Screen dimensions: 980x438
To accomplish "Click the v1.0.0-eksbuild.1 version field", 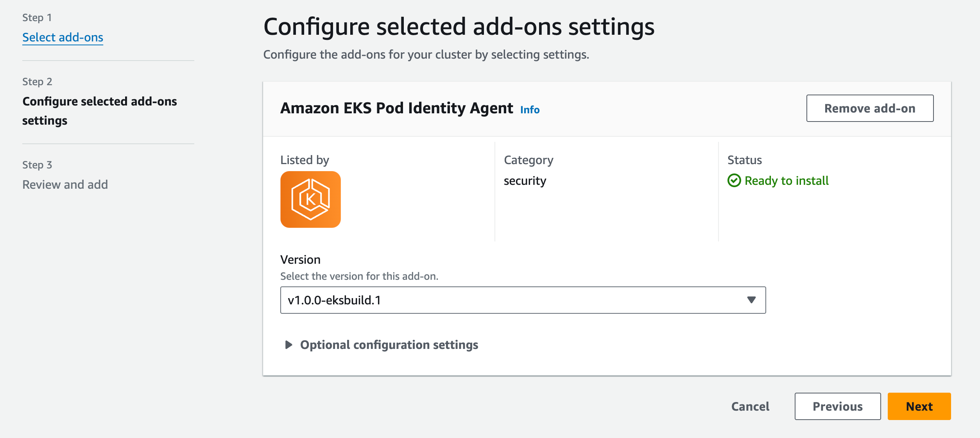I will (508, 300).
